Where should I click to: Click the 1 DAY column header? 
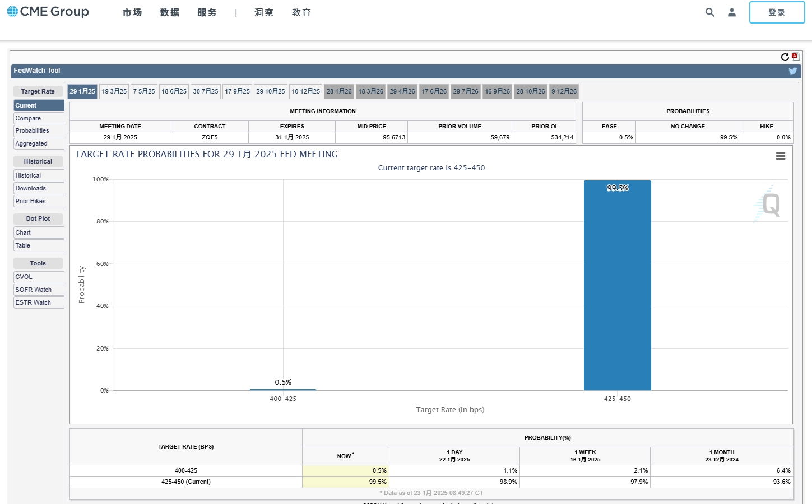[x=454, y=456]
